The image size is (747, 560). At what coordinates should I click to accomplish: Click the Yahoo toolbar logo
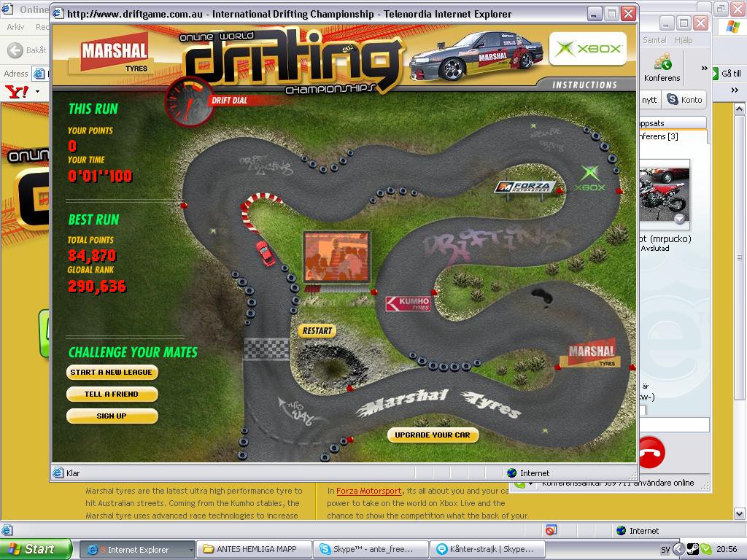pyautogui.click(x=18, y=91)
